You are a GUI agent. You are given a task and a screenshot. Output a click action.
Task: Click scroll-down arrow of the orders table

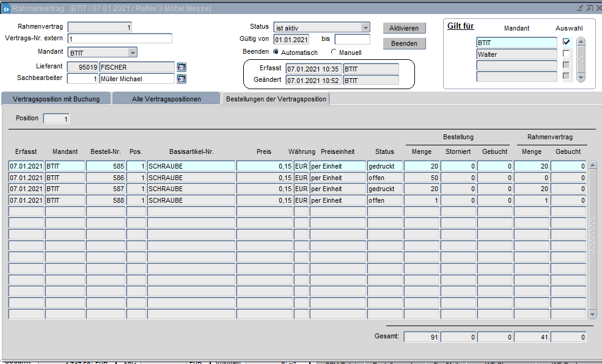[592, 314]
